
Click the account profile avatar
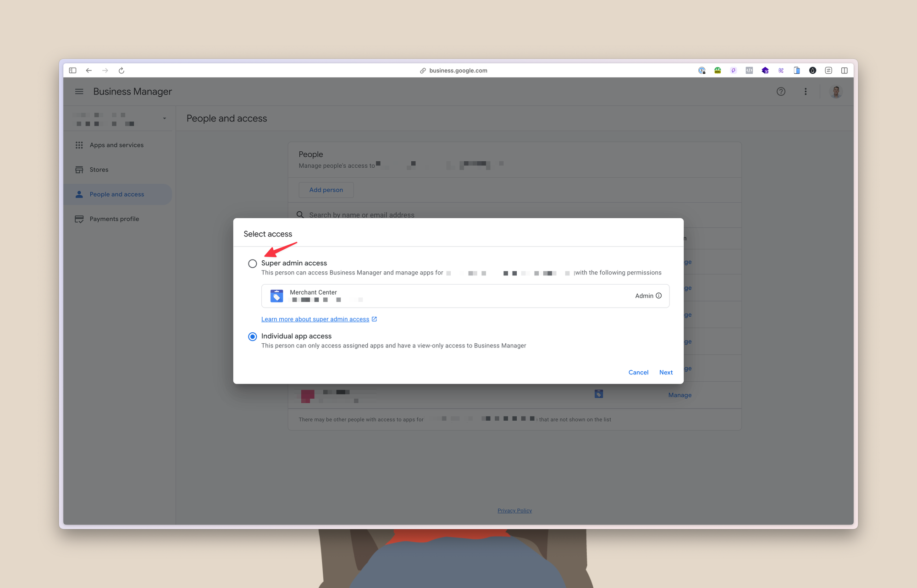836,92
